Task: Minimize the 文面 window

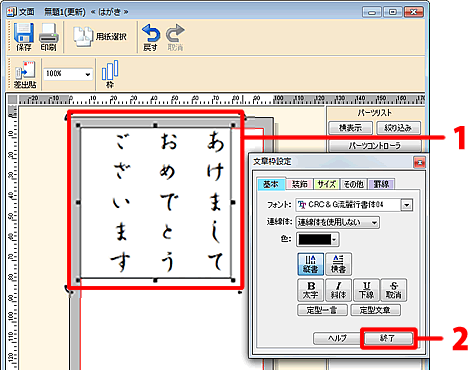Action: coord(372,12)
